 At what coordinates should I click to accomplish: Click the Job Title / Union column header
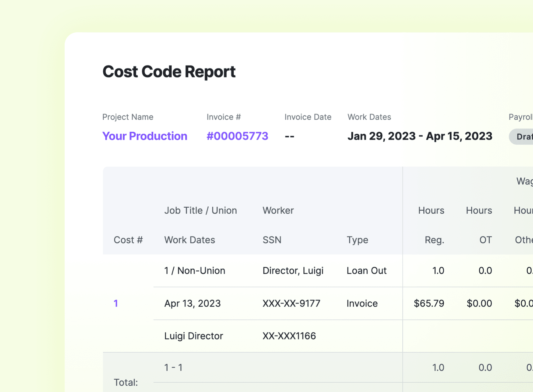[200, 210]
